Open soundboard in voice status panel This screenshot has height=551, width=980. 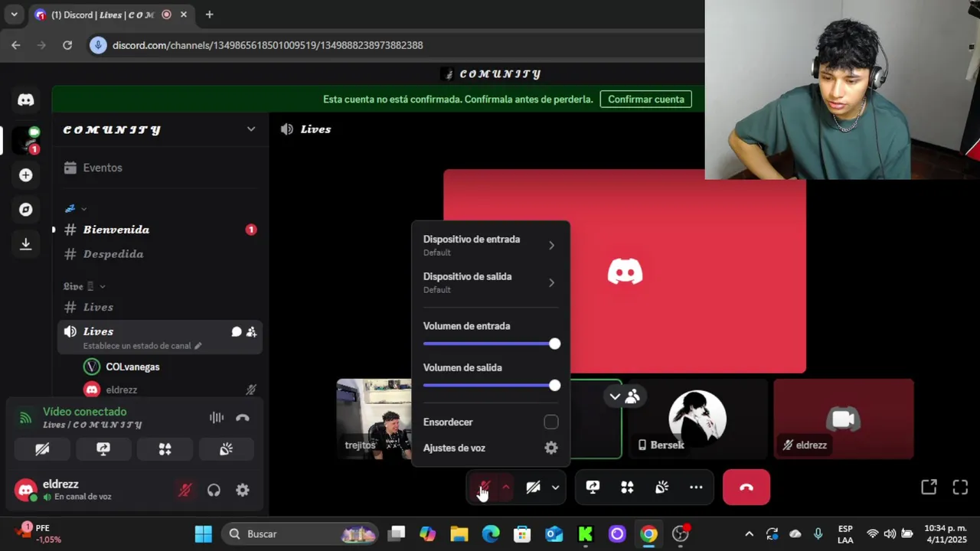226,449
